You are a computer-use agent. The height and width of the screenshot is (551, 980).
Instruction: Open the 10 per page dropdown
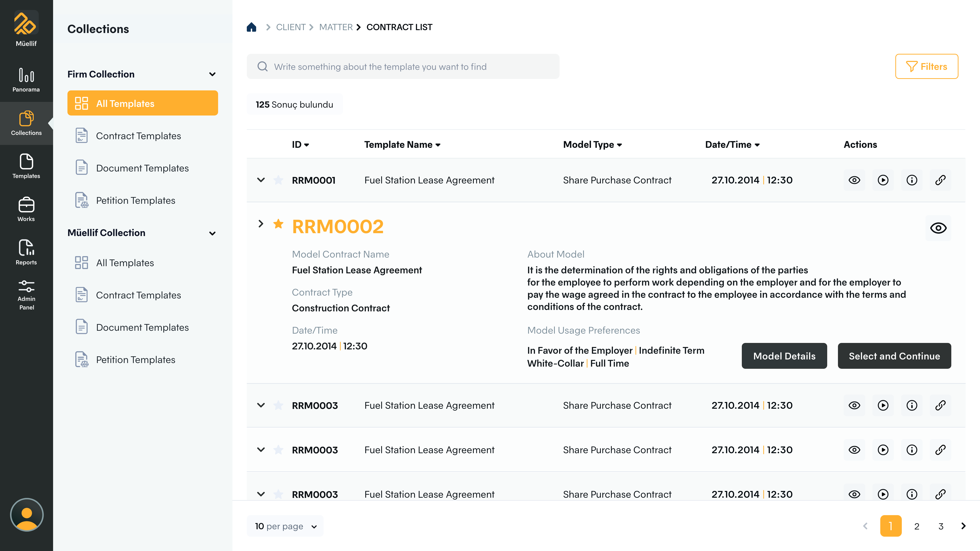pos(285,526)
